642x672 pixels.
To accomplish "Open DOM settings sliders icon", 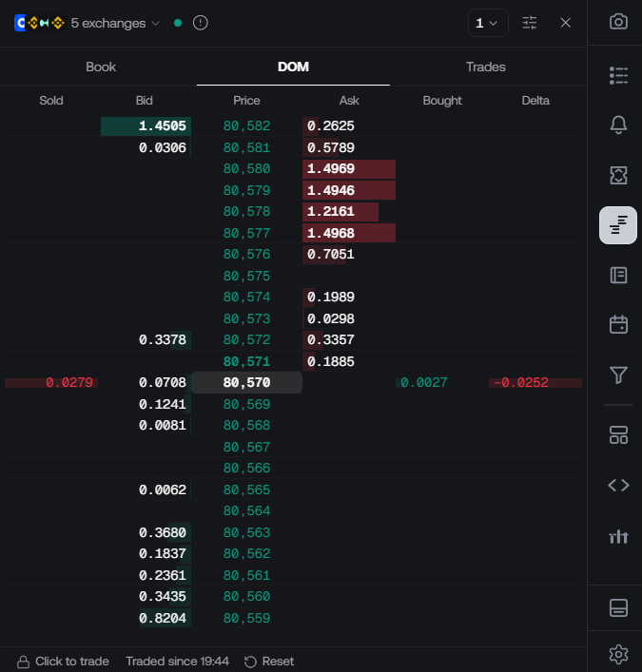I will pyautogui.click(x=529, y=23).
